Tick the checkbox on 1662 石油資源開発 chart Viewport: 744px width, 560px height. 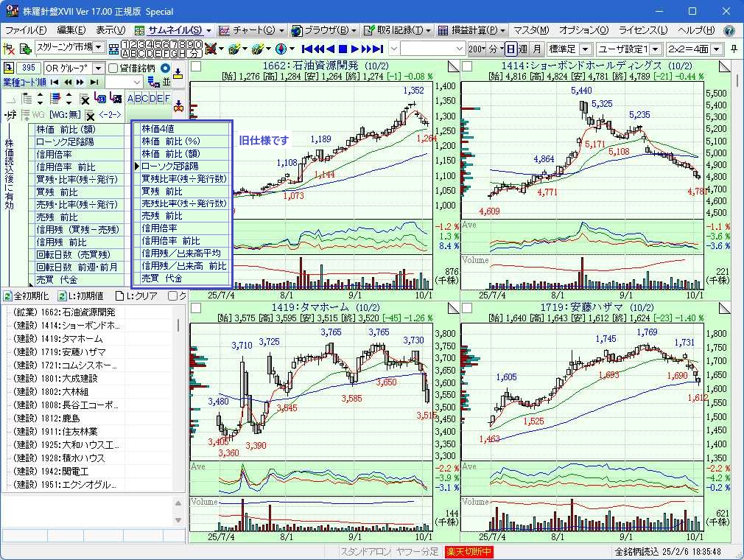(x=196, y=66)
